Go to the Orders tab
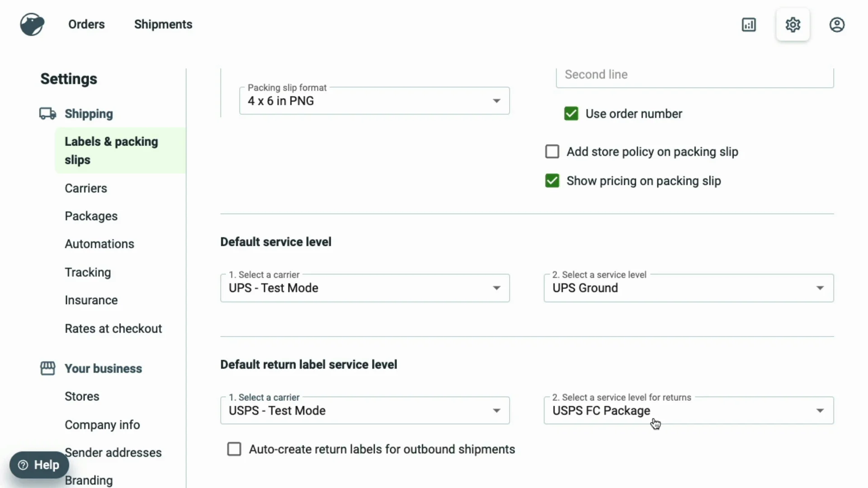The width and height of the screenshot is (868, 488). (x=86, y=24)
